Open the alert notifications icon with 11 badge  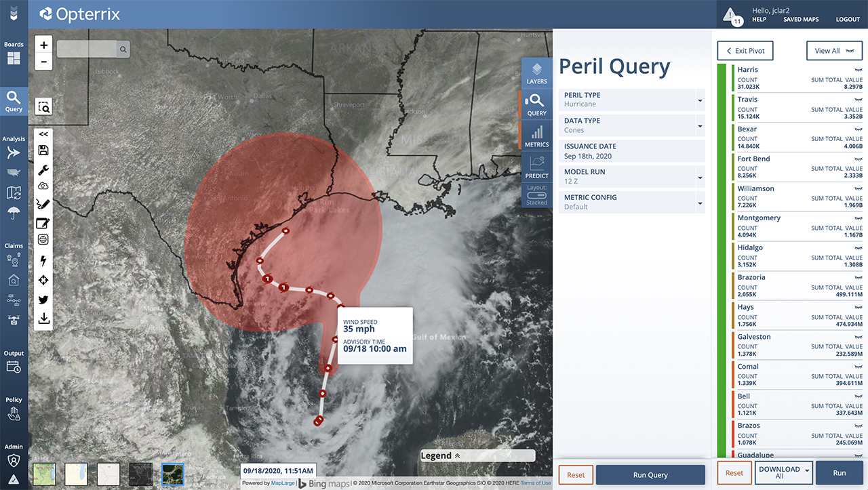point(733,16)
